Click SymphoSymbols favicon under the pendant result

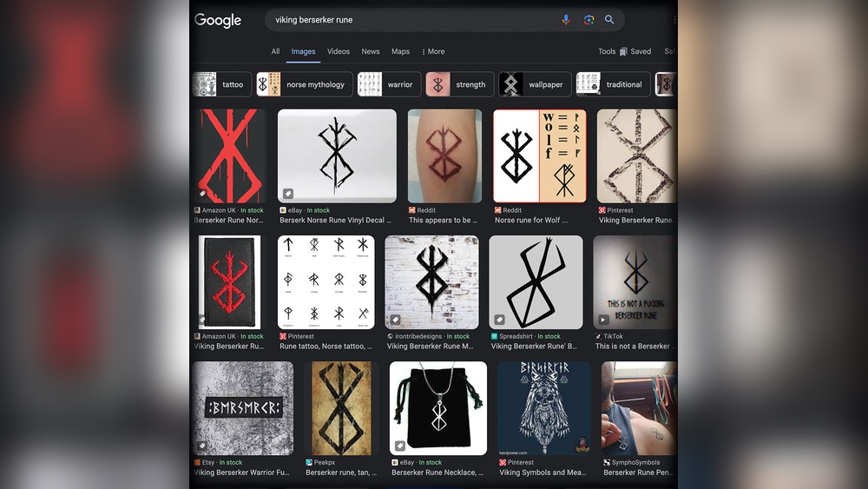(607, 462)
